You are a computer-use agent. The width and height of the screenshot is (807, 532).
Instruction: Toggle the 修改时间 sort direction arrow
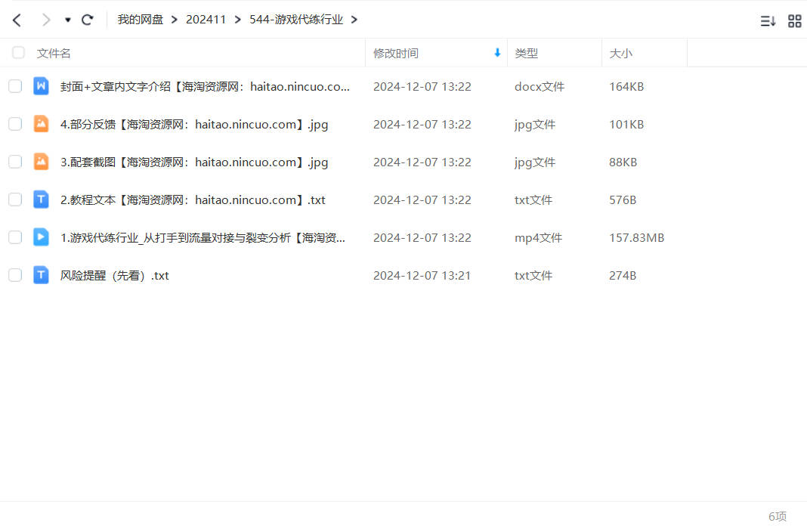[497, 53]
